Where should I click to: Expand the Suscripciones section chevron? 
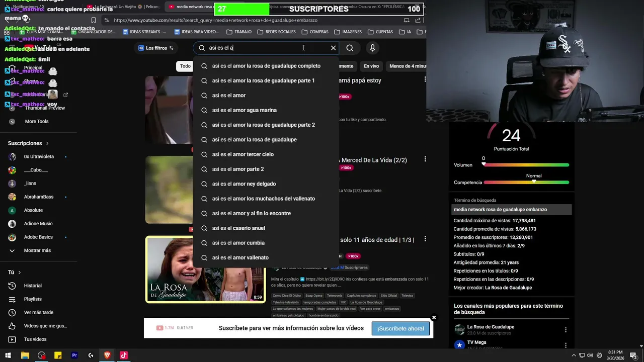pos(47,143)
